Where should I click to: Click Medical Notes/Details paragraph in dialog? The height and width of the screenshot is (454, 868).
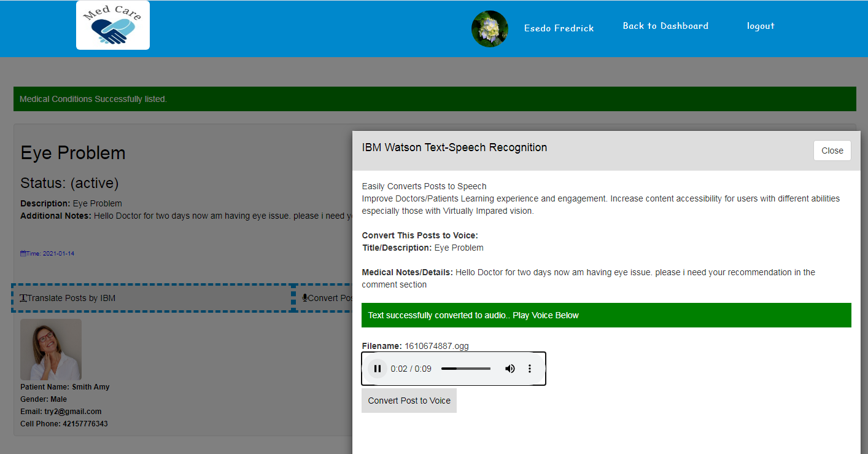click(x=589, y=278)
